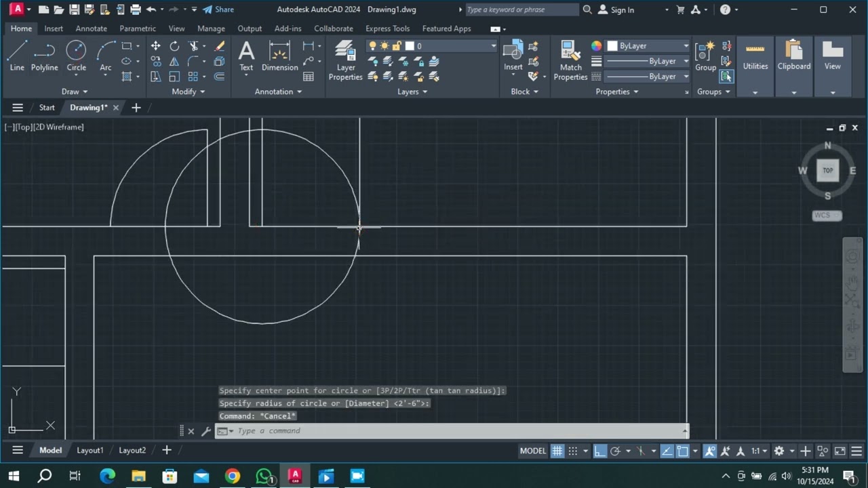868x488 pixels.
Task: Open Layer Properties manager
Action: point(345,60)
